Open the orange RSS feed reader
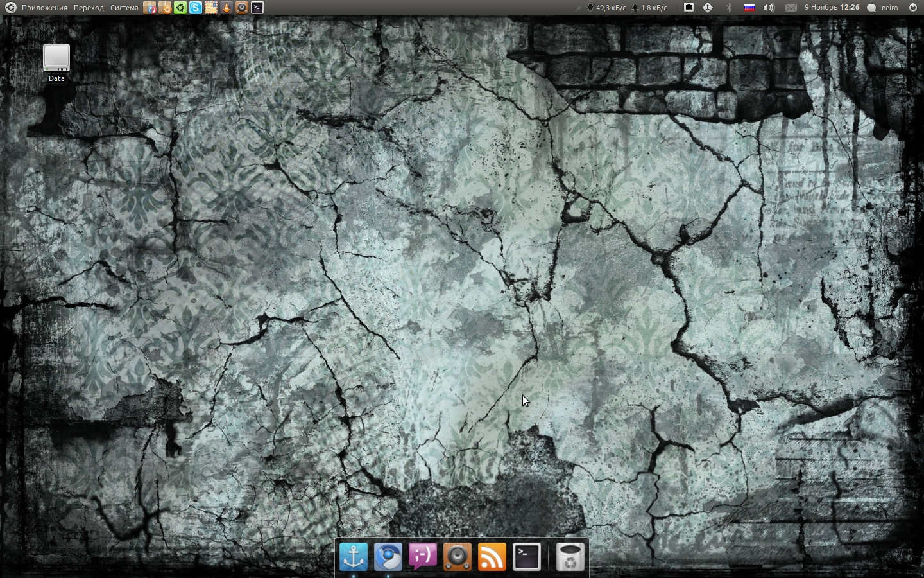Screen dimensions: 924x578 click(492, 556)
